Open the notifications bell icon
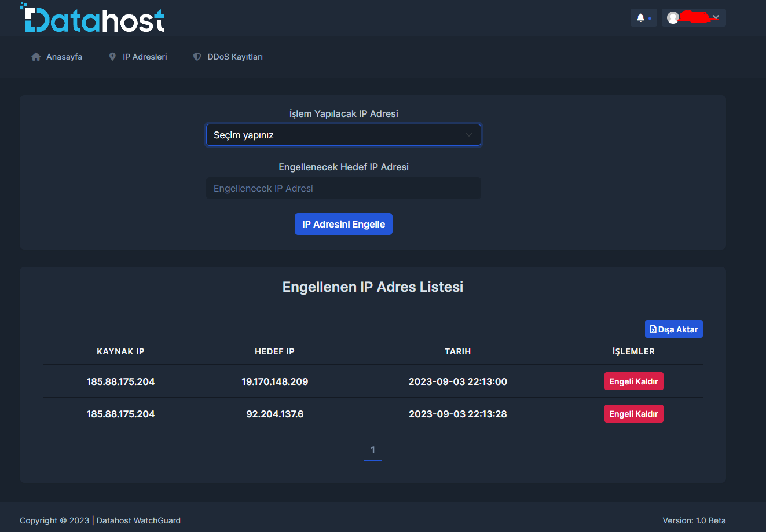The image size is (766, 532). (x=640, y=18)
